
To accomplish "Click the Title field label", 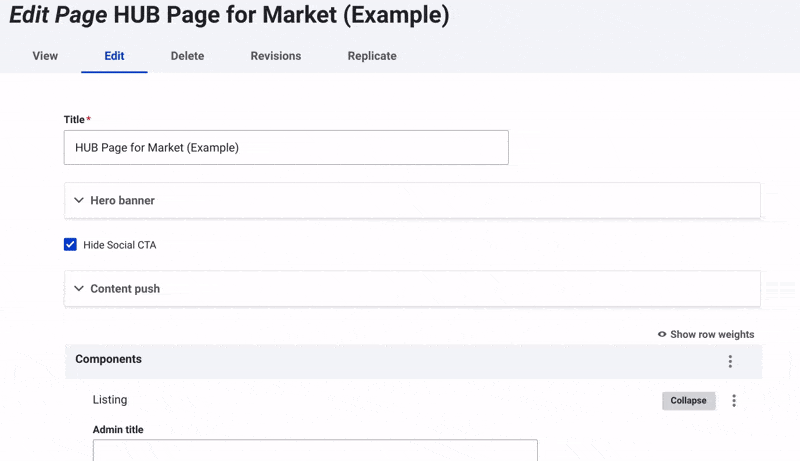I will (74, 119).
